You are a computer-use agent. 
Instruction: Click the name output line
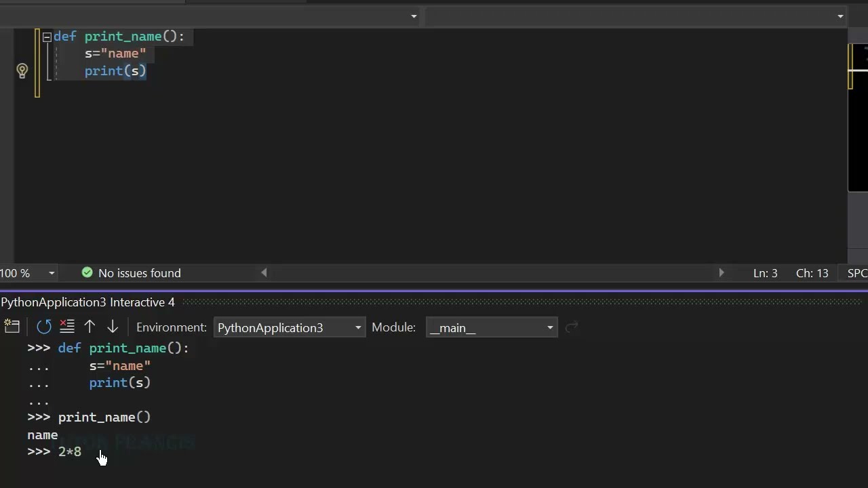tap(43, 434)
